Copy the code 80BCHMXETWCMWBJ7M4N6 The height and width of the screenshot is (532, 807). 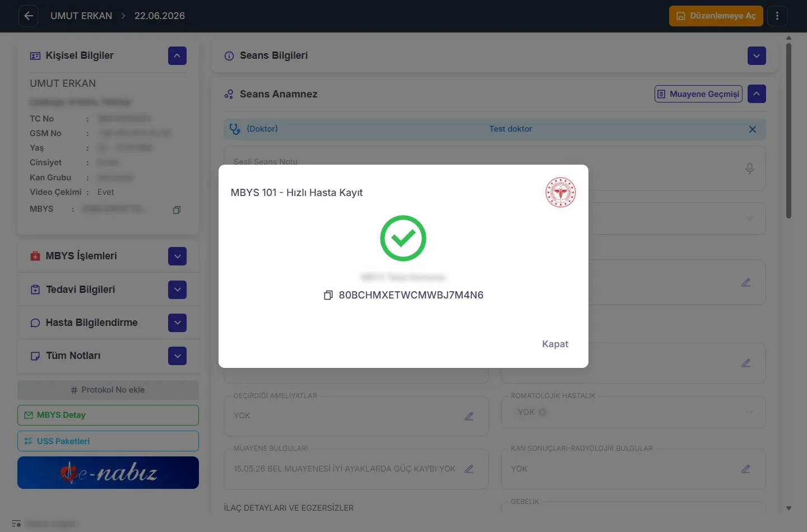(328, 295)
